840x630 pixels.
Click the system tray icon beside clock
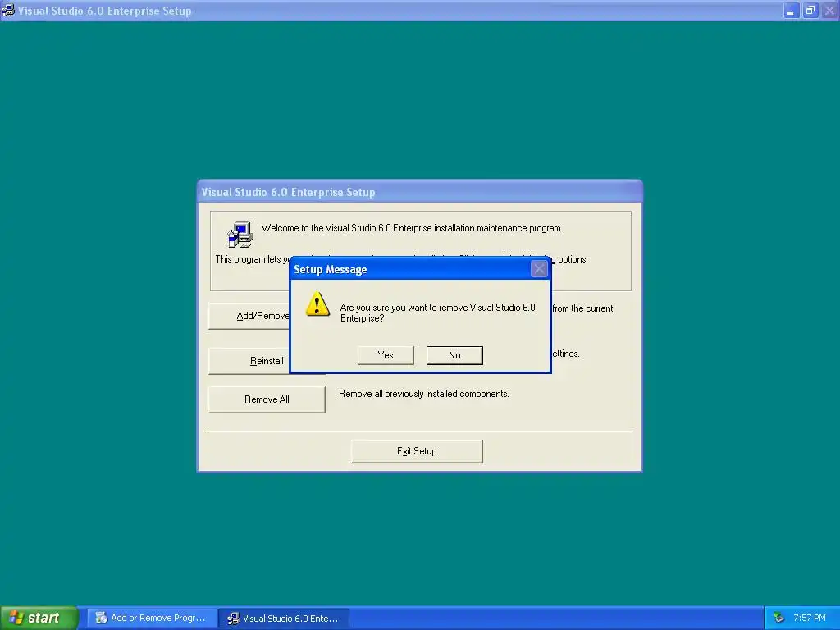click(779, 619)
